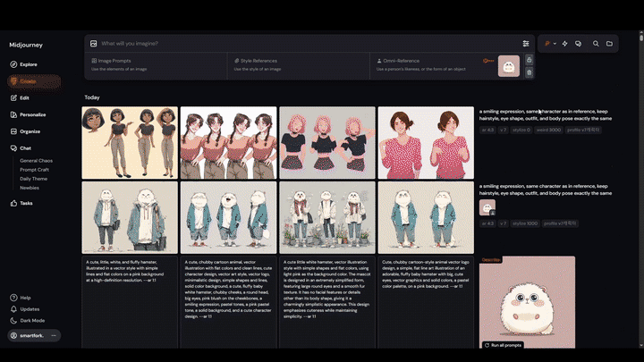Screen dimensions: 644x362
Task: Click the orange omni-weight indicator
Action: coord(488,61)
